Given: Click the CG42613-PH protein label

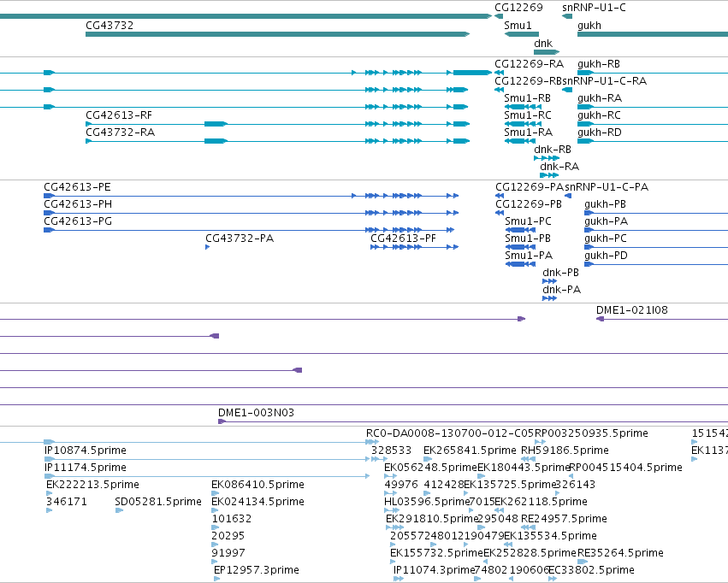Looking at the screenshot, I should [78, 204].
